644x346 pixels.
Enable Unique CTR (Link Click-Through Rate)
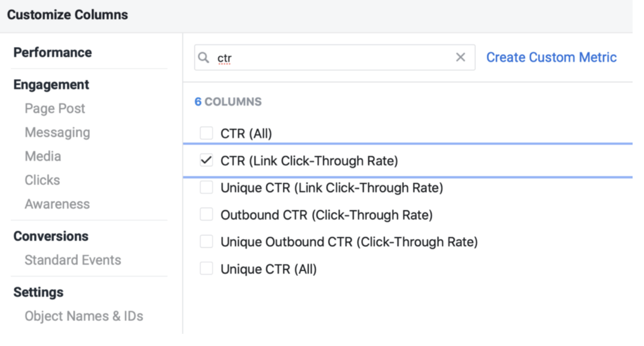click(x=206, y=188)
